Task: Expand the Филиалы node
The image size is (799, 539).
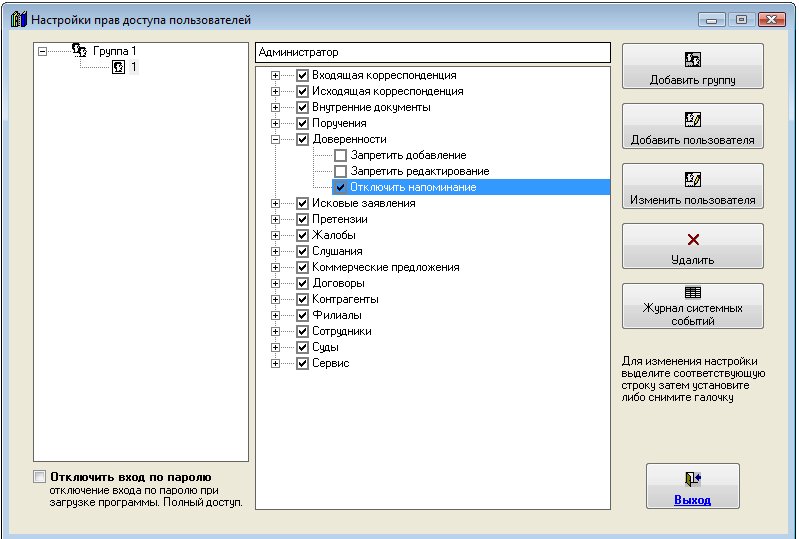Action: (275, 315)
